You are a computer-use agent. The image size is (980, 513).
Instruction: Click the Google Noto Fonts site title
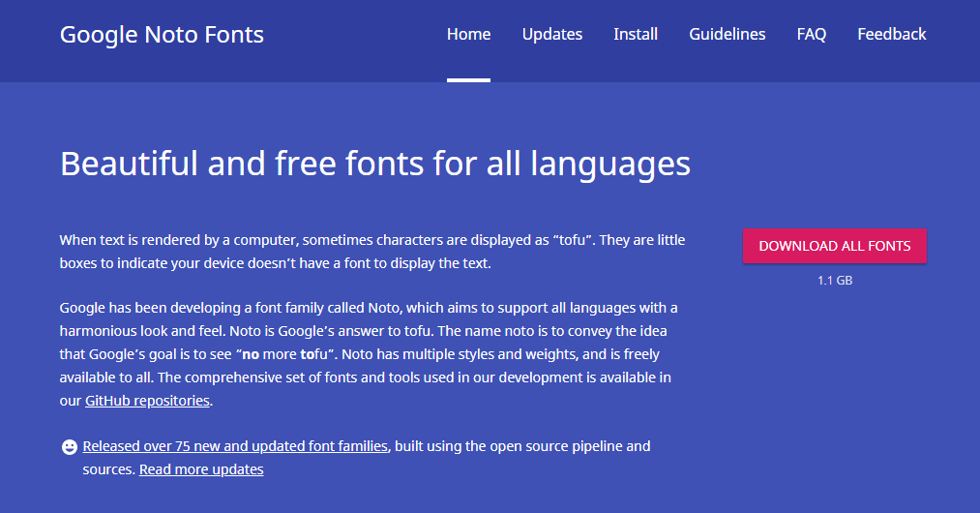[x=162, y=35]
